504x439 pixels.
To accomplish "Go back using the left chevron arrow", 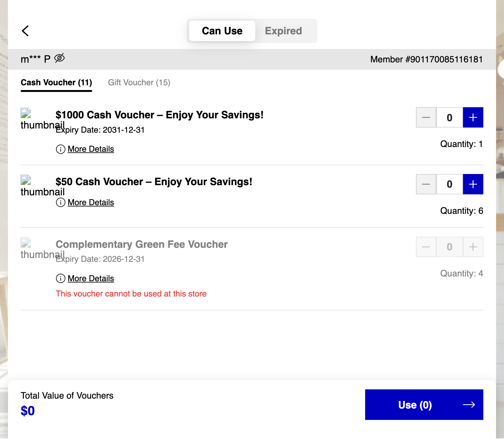I will pos(25,31).
